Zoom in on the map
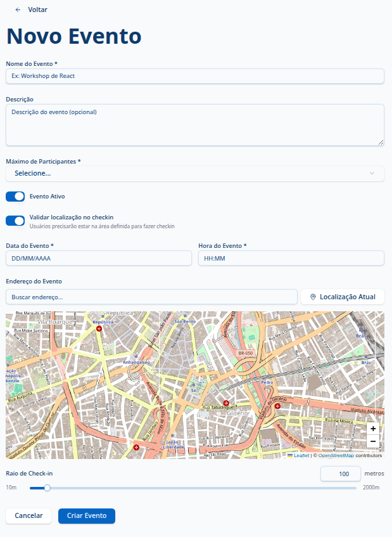 coord(372,429)
